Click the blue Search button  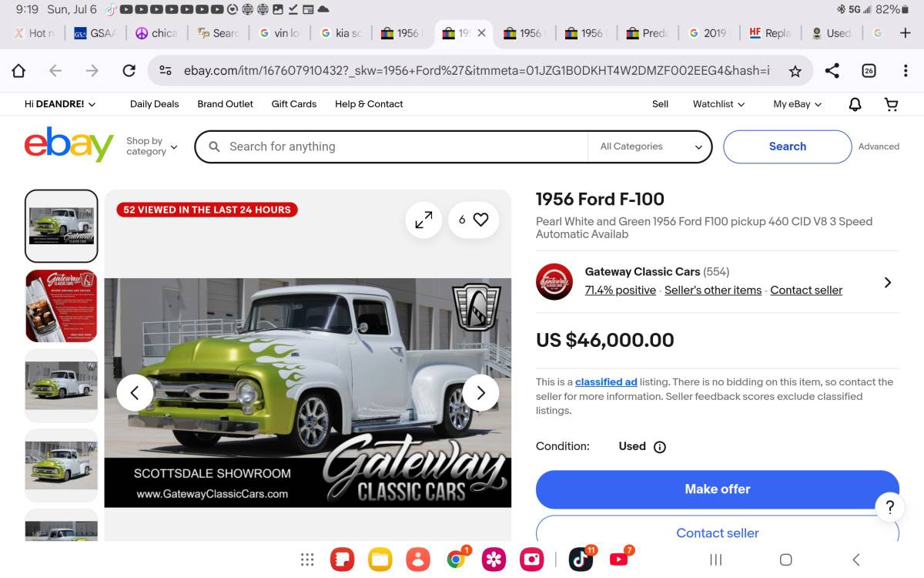pyautogui.click(x=788, y=146)
